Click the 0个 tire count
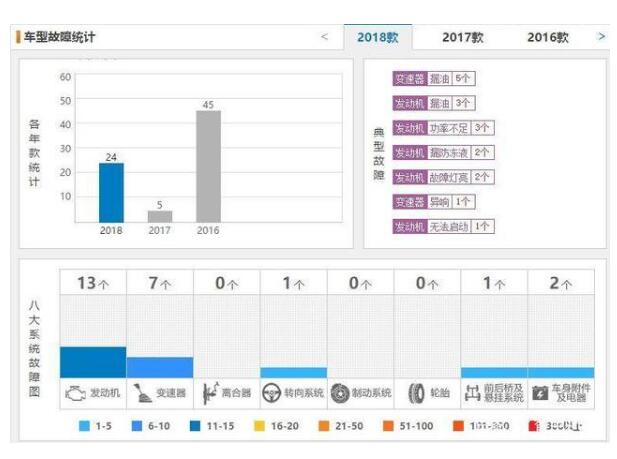The image size is (617, 459). (x=427, y=283)
